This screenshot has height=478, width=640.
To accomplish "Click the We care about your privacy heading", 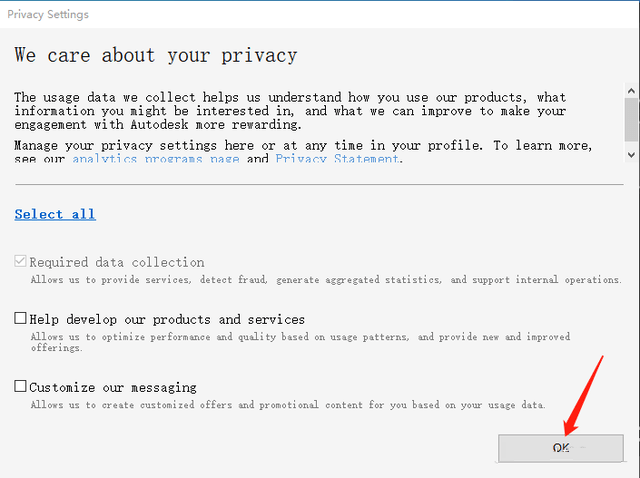I will click(x=155, y=55).
